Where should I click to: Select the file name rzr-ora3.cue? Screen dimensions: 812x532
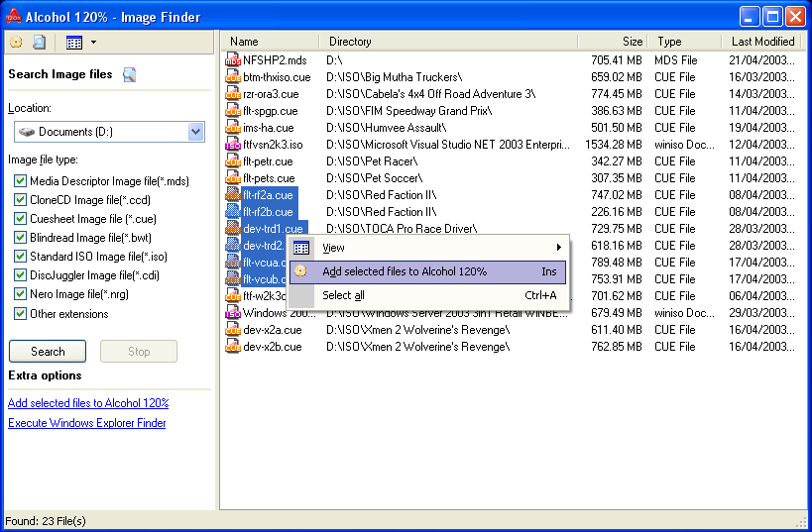click(271, 94)
